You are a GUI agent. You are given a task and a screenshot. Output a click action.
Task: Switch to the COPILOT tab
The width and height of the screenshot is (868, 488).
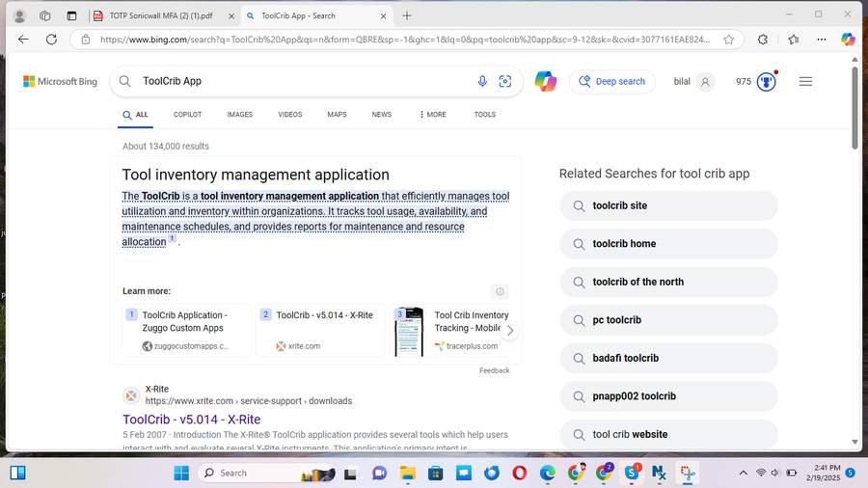(x=187, y=115)
